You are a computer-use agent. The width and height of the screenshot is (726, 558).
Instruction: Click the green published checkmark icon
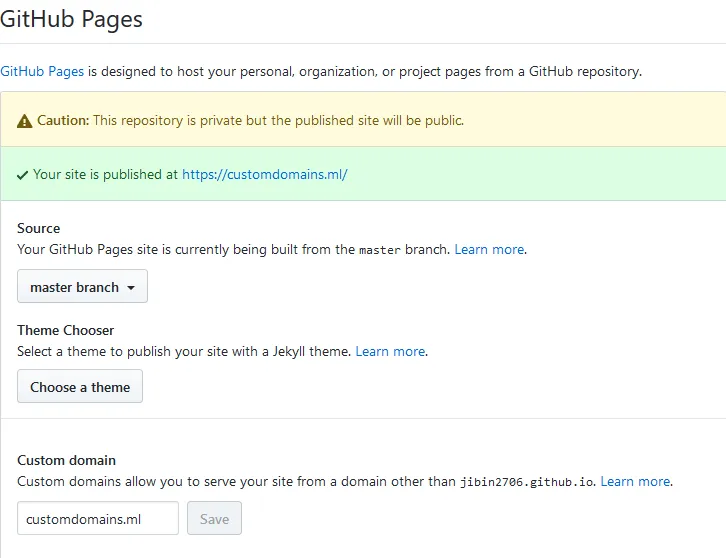pyautogui.click(x=22, y=176)
